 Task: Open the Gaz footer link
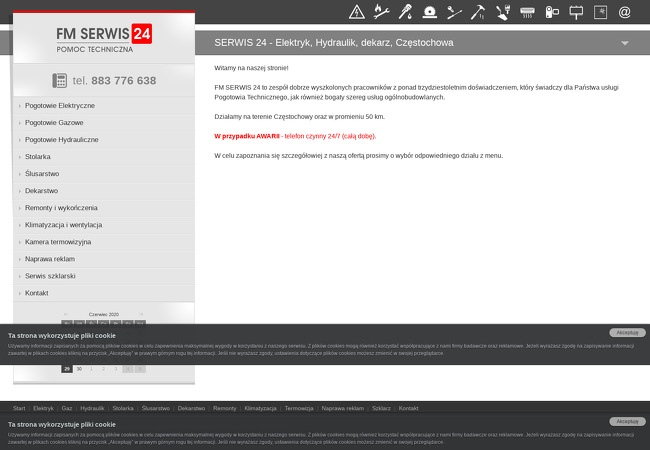pyautogui.click(x=67, y=408)
